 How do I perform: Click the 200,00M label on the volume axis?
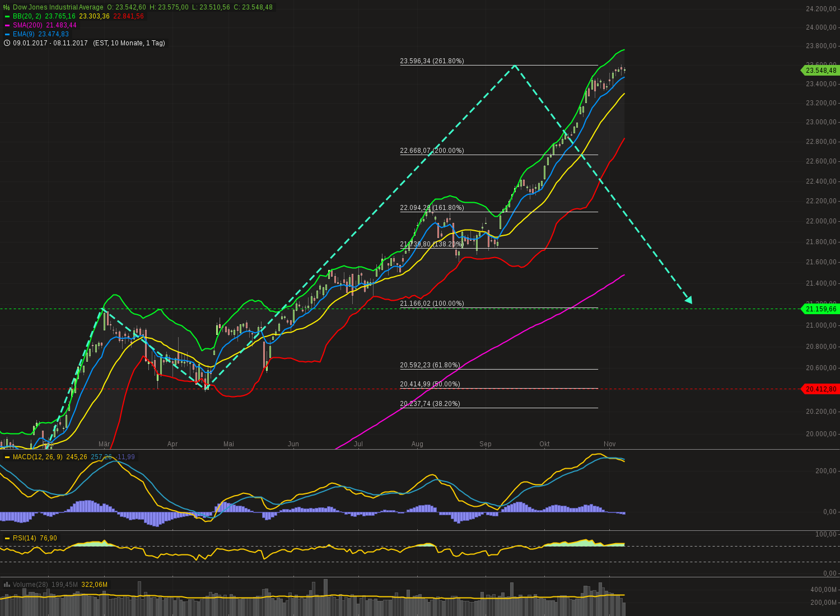pos(823,603)
